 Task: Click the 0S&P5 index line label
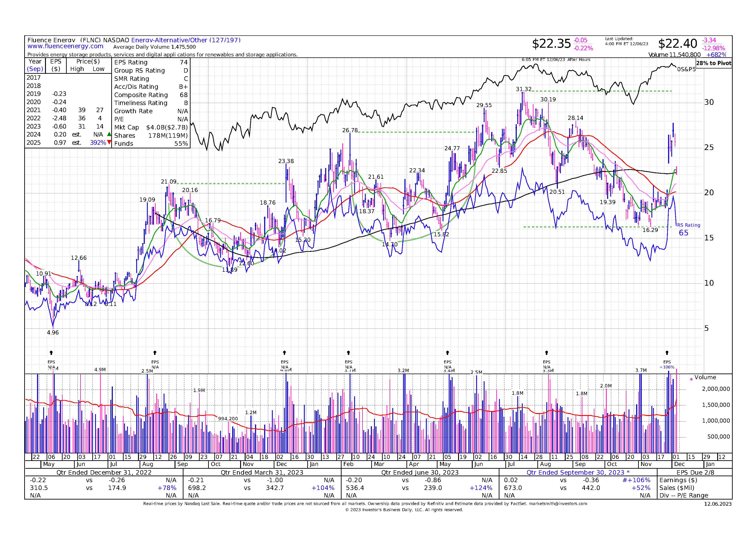pos(686,69)
